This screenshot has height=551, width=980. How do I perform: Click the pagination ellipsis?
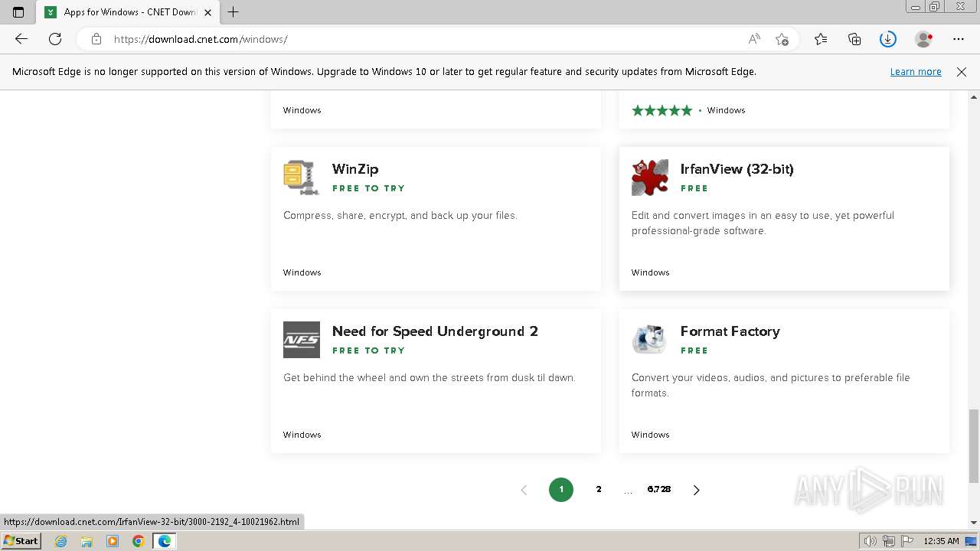628,491
